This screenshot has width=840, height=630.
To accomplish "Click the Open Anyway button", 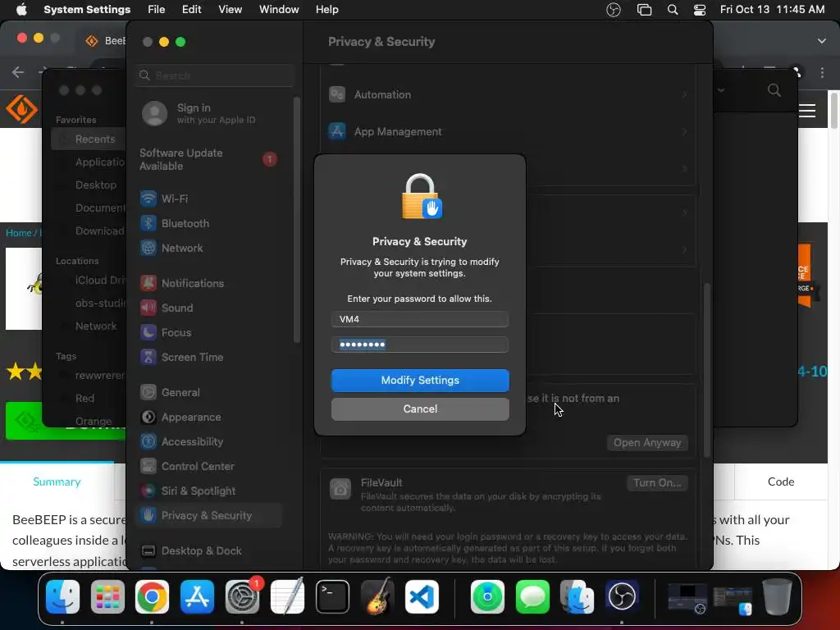I will [647, 443].
